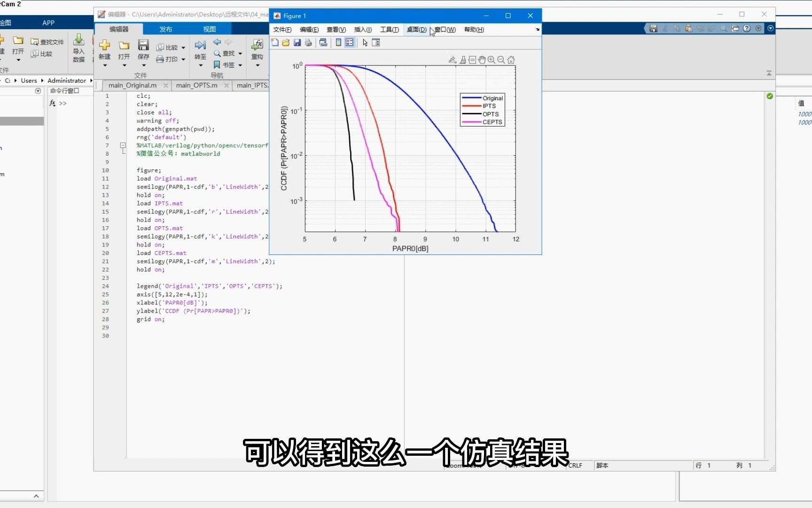Open the Property Inspector icon in Figure 1
Screen dimensions: 812x508
[x=376, y=43]
